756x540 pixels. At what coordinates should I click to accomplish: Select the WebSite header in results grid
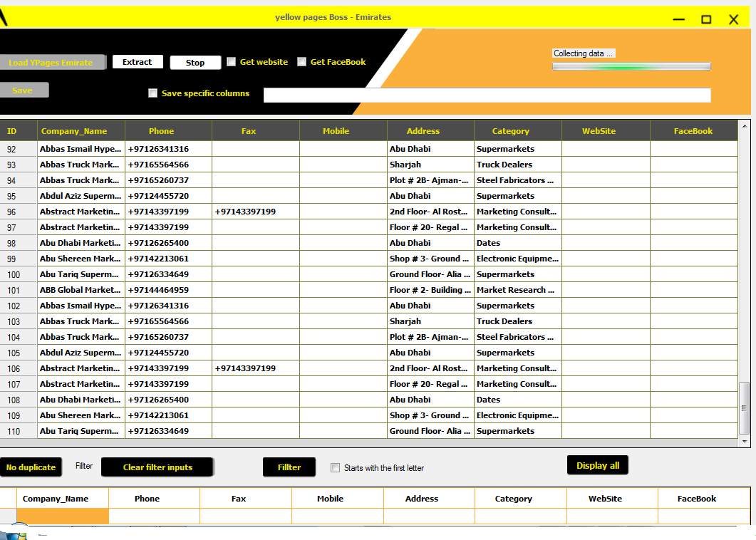(x=606, y=131)
